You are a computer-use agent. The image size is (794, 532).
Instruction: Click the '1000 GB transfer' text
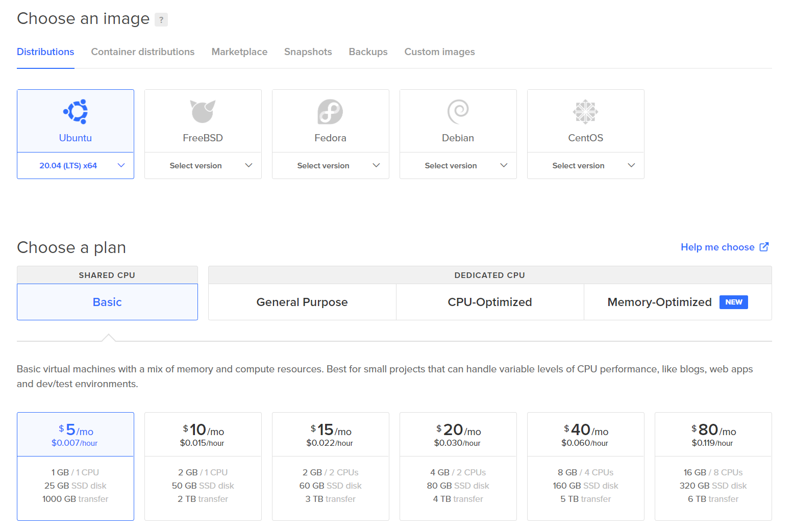(x=76, y=499)
